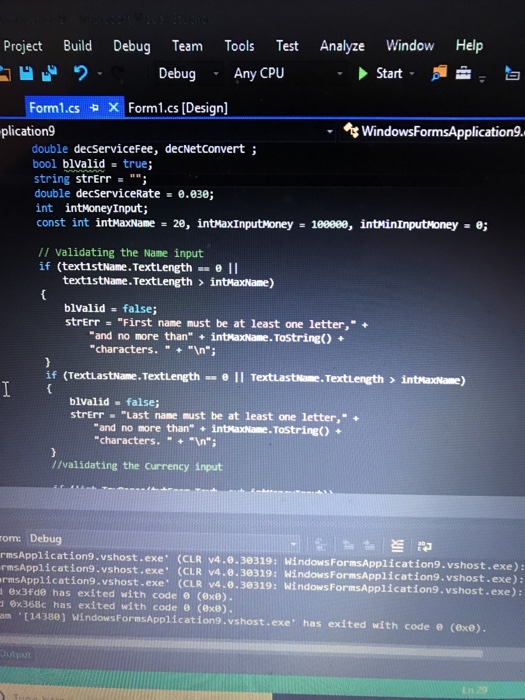The image size is (525, 700).
Task: Toggle word wrap in Output panel
Action: [x=424, y=546]
